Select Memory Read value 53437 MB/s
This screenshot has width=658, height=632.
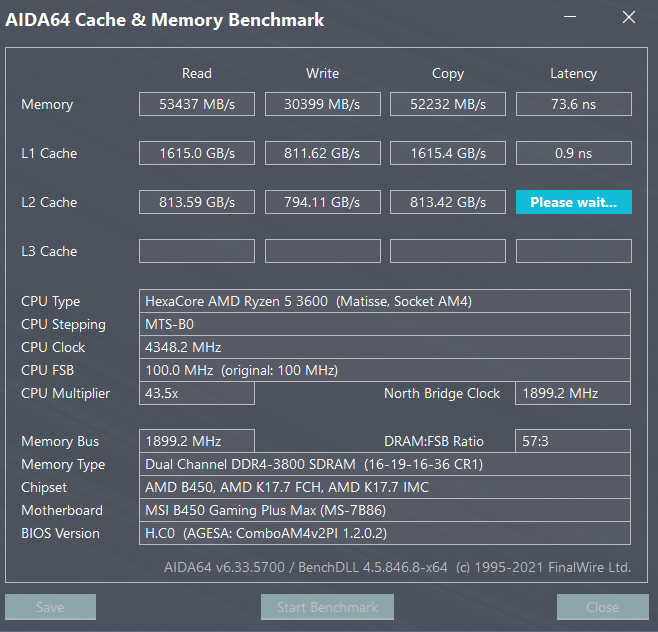[197, 104]
